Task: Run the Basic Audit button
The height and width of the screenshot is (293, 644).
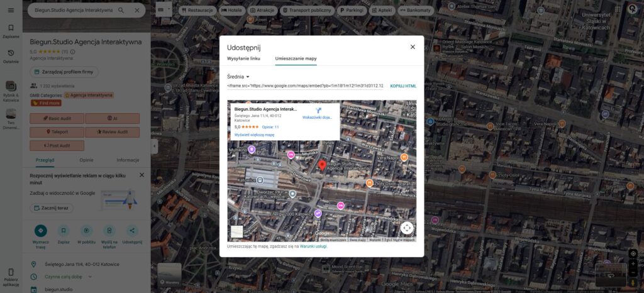Action: pyautogui.click(x=57, y=118)
